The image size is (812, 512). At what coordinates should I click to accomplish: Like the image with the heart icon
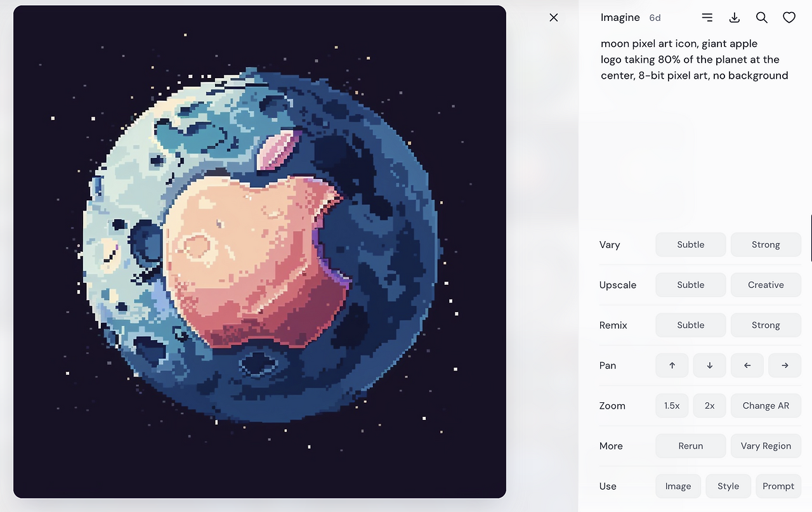click(x=789, y=18)
